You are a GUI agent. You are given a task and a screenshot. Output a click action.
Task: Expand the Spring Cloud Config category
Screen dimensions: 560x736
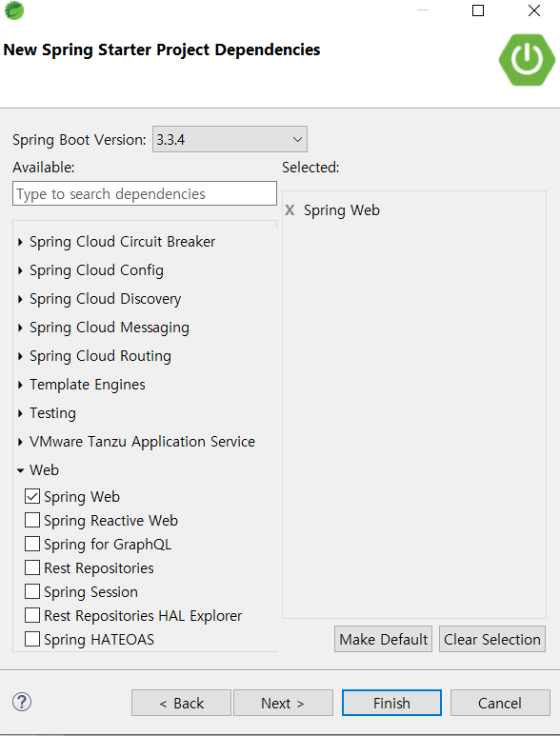tap(20, 270)
